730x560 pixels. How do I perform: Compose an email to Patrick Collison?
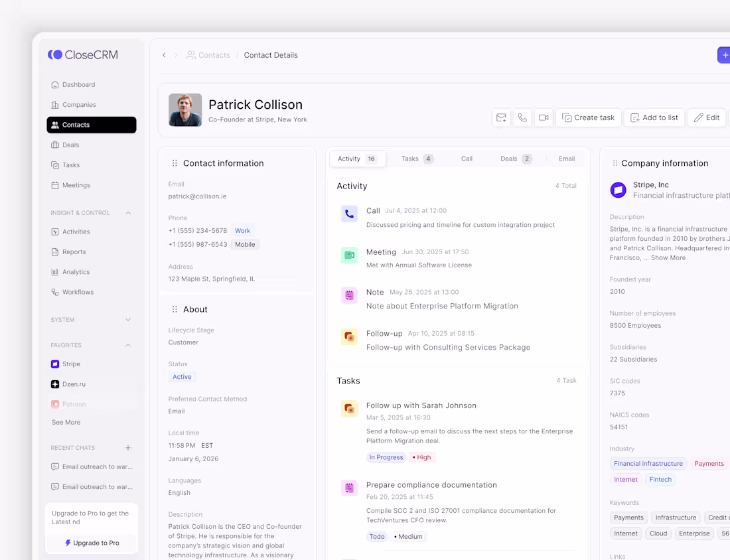pyautogui.click(x=501, y=117)
